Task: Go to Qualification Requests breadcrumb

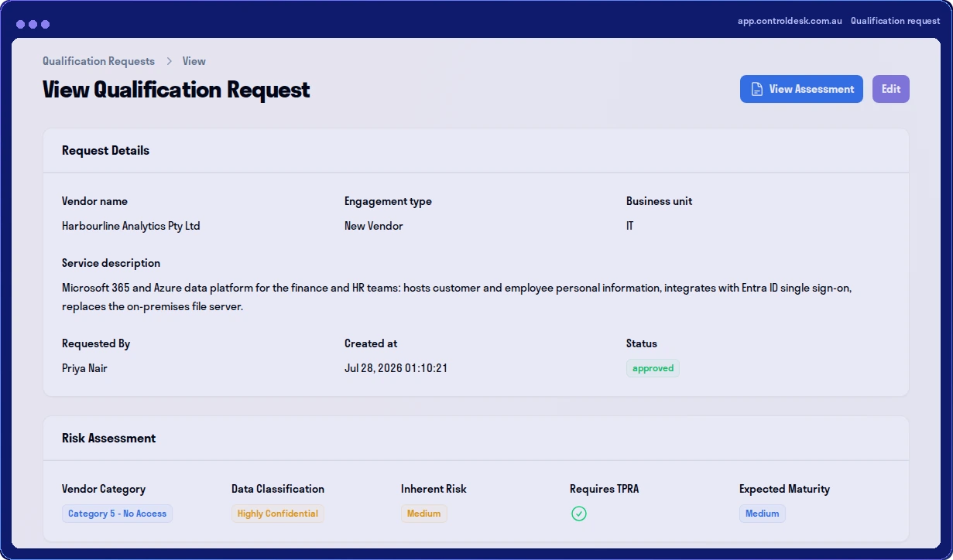Action: (x=98, y=61)
